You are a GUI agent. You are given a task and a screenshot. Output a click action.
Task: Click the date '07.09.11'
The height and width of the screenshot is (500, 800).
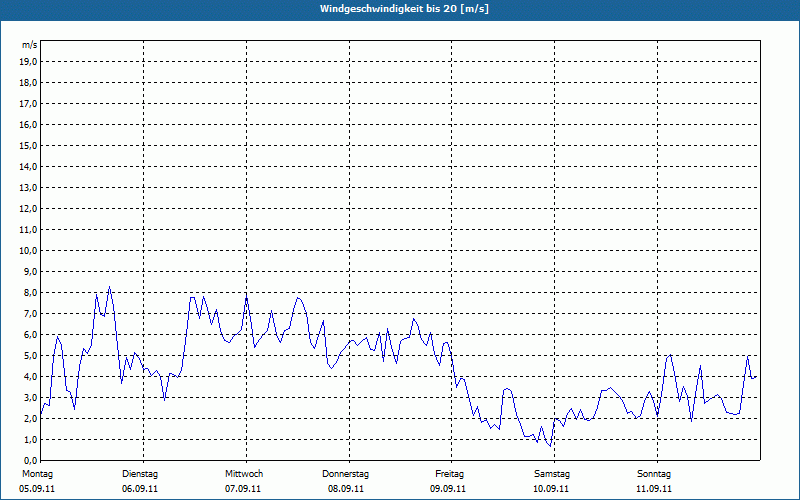(243, 489)
